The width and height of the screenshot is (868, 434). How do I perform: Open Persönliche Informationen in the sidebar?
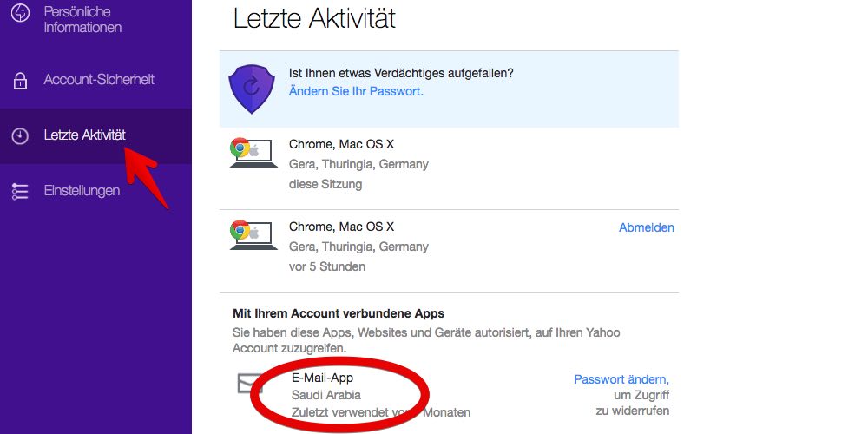[x=82, y=19]
